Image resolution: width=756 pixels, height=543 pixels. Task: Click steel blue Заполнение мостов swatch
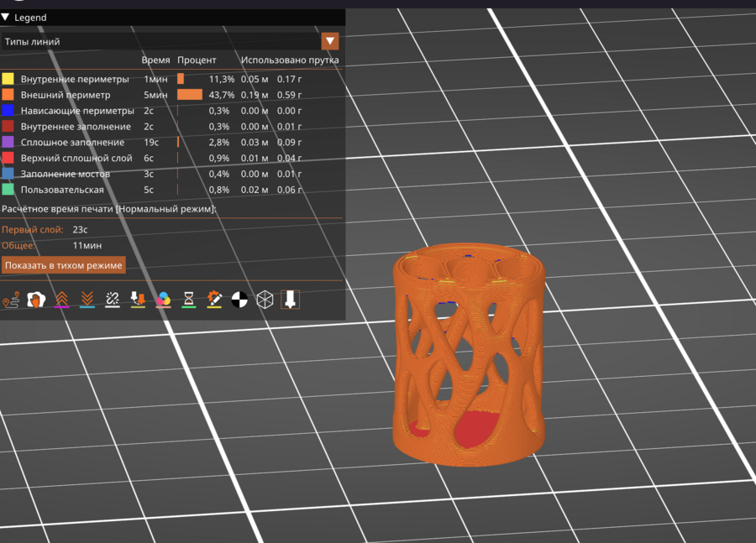(x=8, y=174)
